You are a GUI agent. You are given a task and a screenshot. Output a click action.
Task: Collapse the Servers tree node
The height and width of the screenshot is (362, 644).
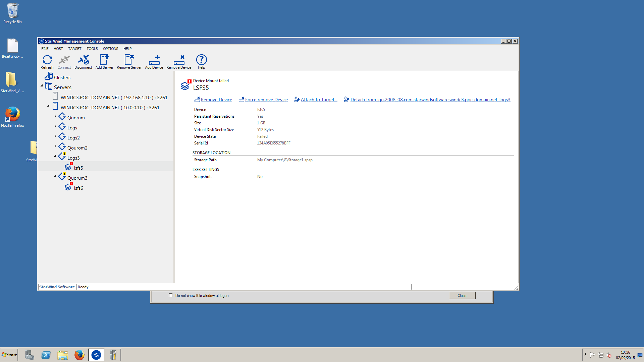[x=42, y=86]
